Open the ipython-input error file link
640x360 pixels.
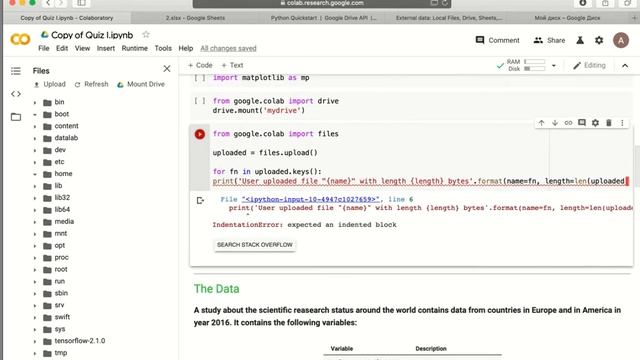click(311, 199)
